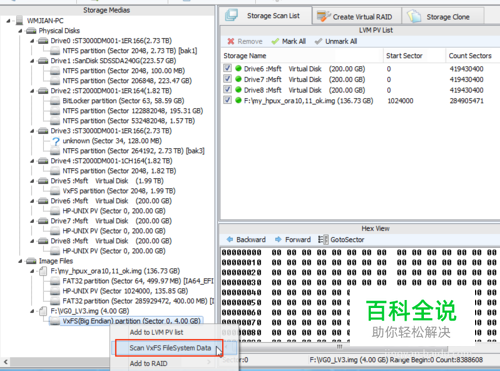
Task: Collapse the F:\VG0_LV3.img node
Action: 32,311
